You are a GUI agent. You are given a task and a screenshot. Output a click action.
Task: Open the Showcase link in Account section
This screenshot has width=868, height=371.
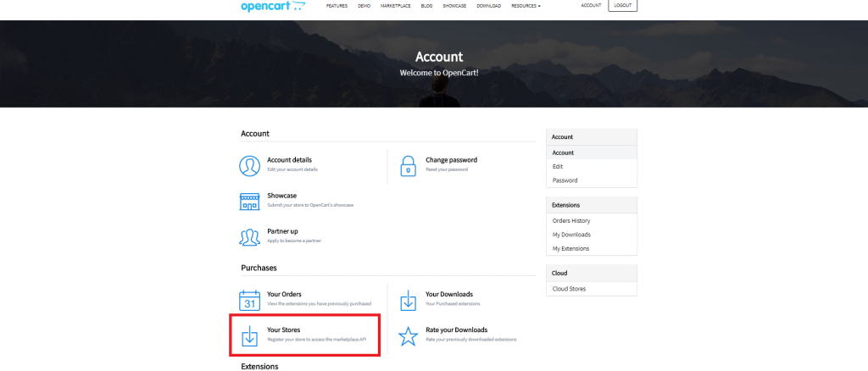(x=281, y=196)
